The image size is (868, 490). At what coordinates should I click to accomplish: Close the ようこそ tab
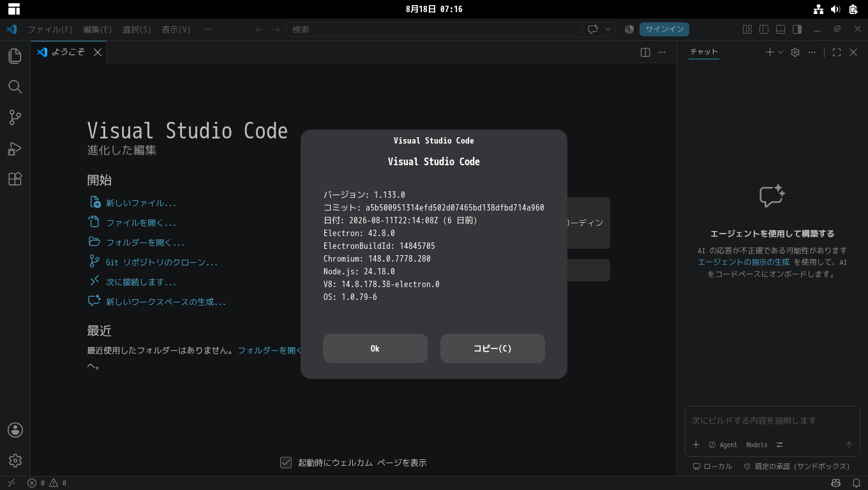[x=98, y=52]
